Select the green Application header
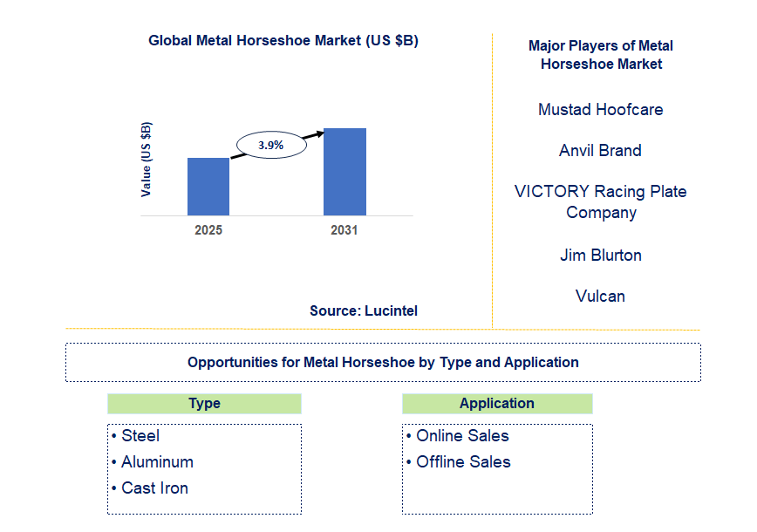This screenshot has width=757, height=532. pos(497,404)
